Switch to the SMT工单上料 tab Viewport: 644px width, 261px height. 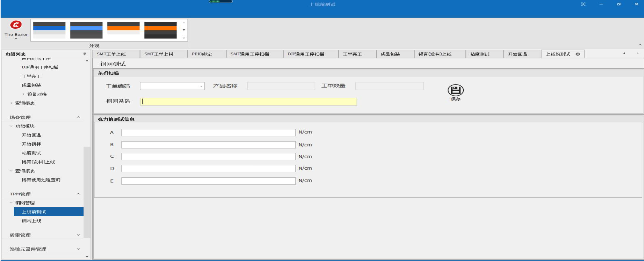[159, 54]
